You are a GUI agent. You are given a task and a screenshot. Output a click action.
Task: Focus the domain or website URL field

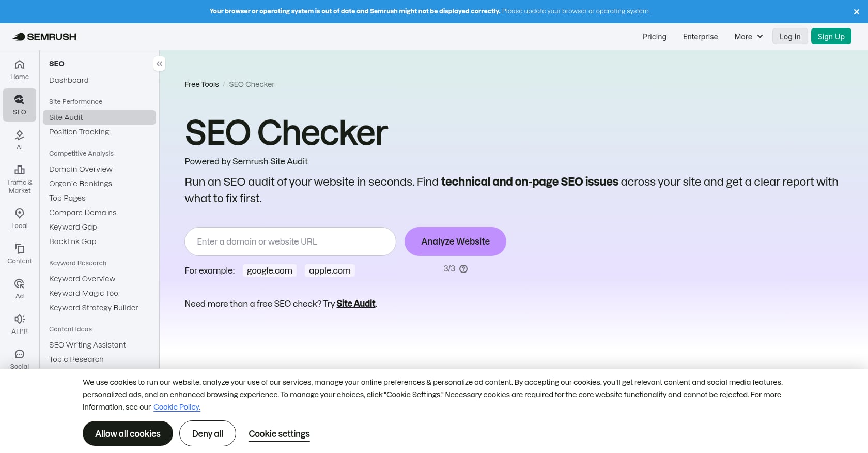[290, 241]
